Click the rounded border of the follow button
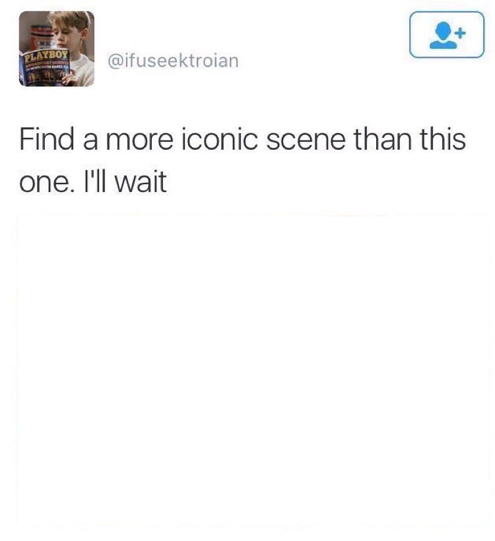This screenshot has width=495, height=541. pos(447,12)
